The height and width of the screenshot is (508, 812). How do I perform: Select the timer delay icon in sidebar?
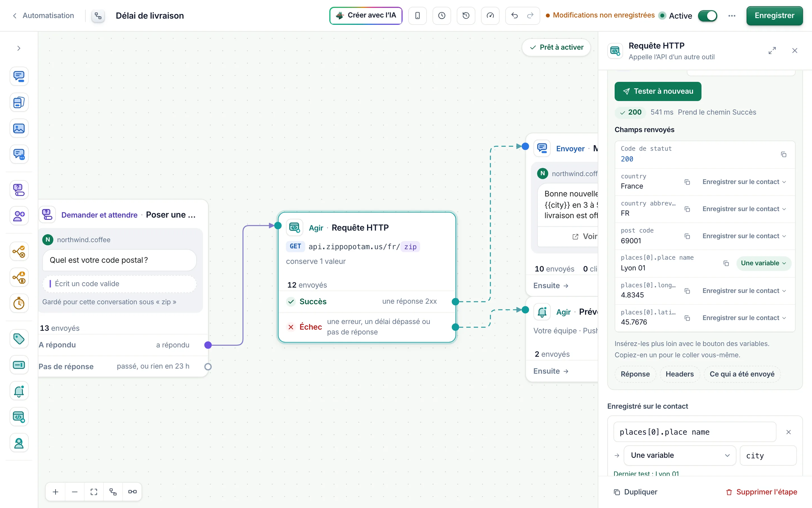(x=19, y=303)
